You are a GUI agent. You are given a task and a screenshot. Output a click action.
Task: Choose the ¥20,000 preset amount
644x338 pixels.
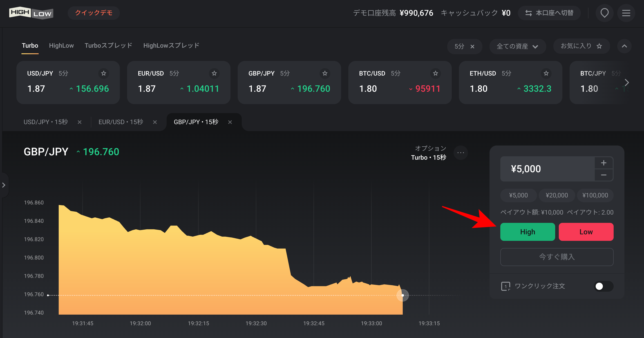pyautogui.click(x=557, y=195)
